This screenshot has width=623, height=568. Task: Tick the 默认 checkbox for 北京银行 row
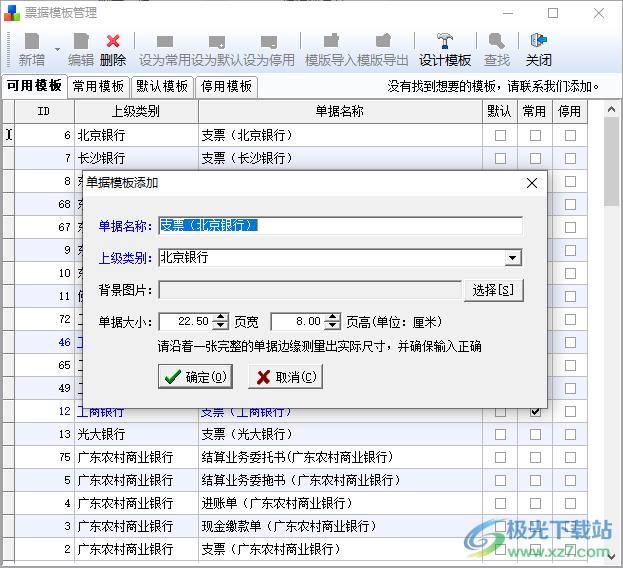[500, 135]
